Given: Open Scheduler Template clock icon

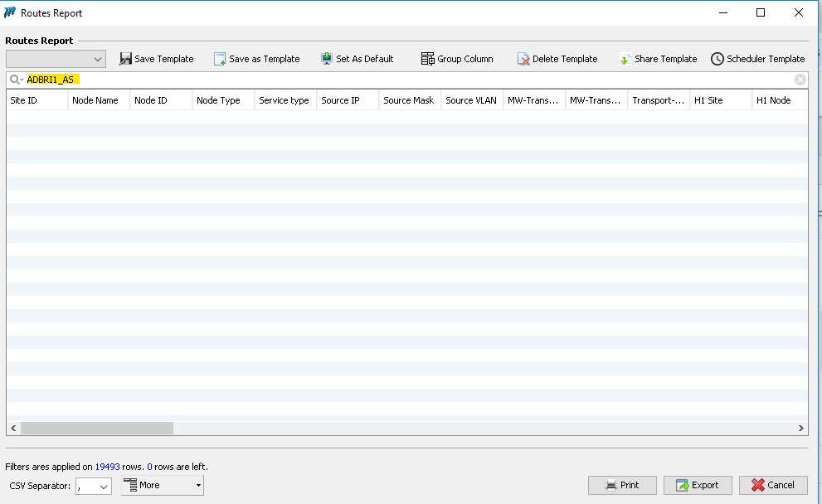Looking at the screenshot, I should tap(717, 59).
